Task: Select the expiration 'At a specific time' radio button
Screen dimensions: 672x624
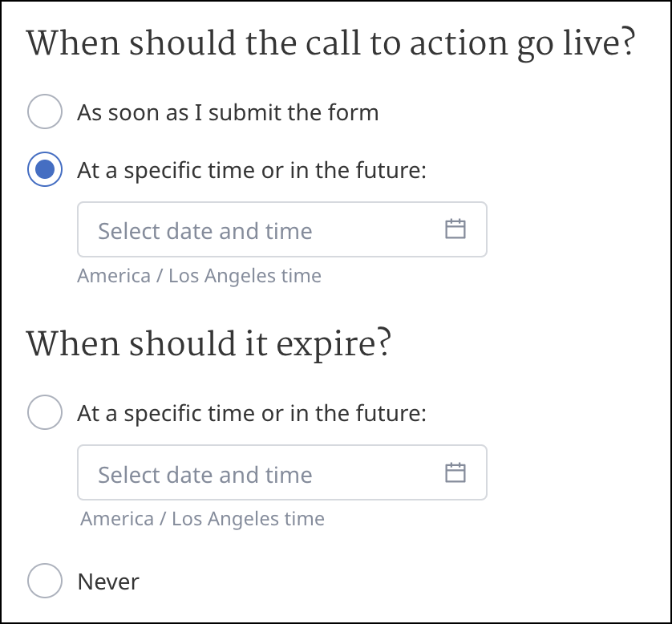Action: [x=45, y=413]
